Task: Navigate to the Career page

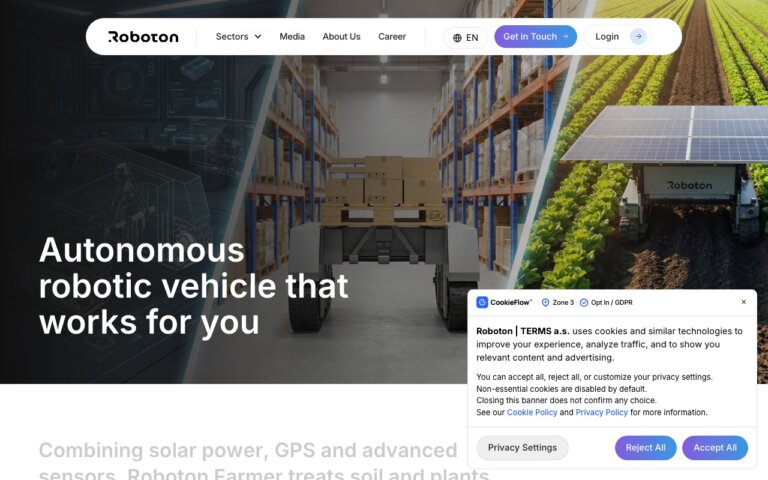Action: [x=392, y=37]
